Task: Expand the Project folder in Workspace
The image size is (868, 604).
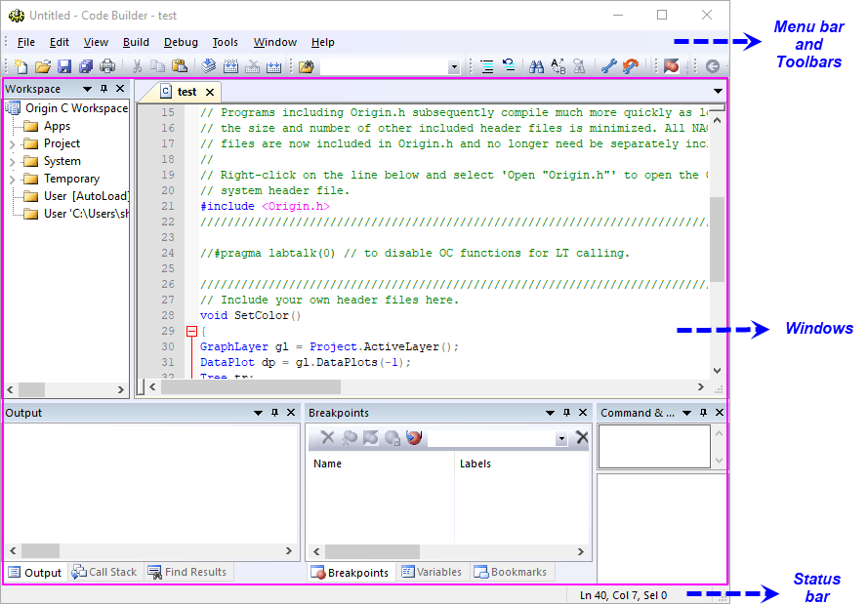Action: [12, 144]
